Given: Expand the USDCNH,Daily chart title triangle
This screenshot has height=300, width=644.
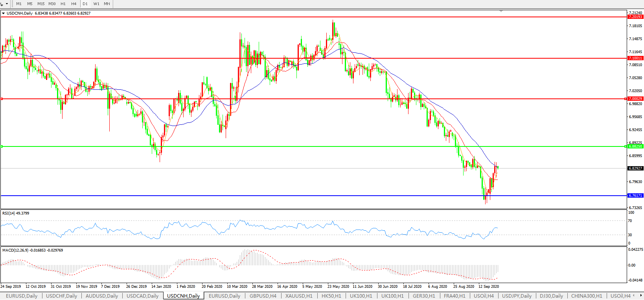Looking at the screenshot, I should 4,13.
